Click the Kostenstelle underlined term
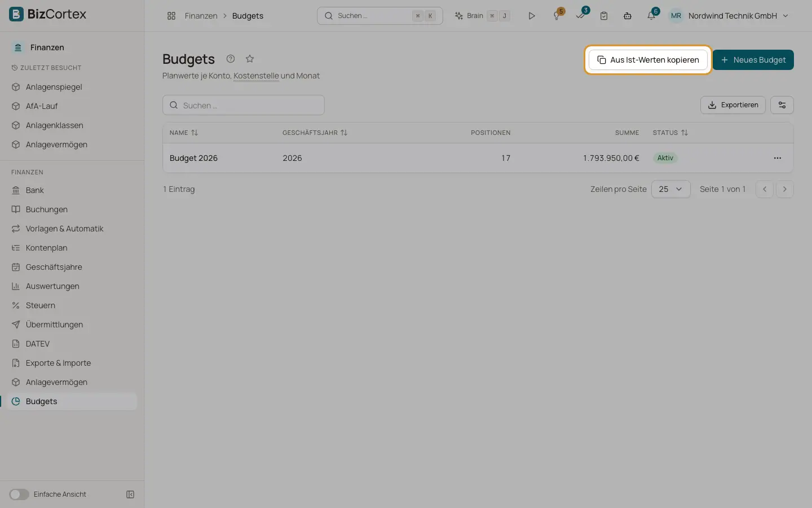This screenshot has height=508, width=812. coord(256,76)
